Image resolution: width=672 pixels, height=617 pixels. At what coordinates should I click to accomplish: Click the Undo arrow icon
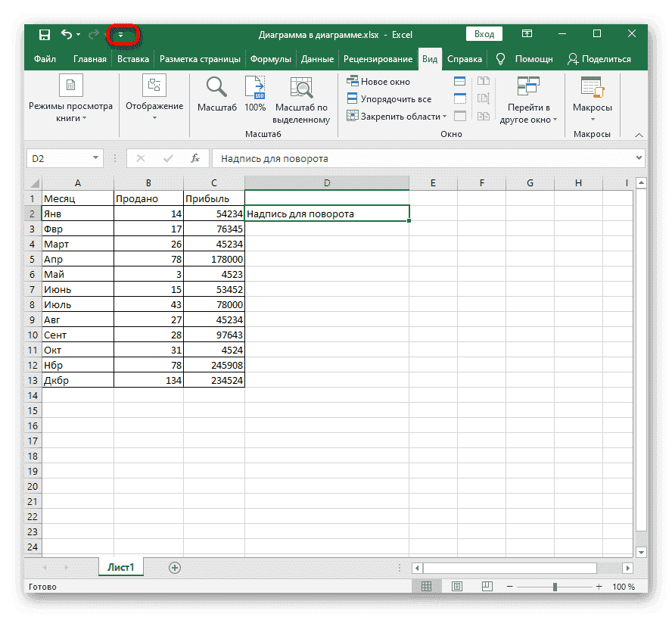point(67,35)
